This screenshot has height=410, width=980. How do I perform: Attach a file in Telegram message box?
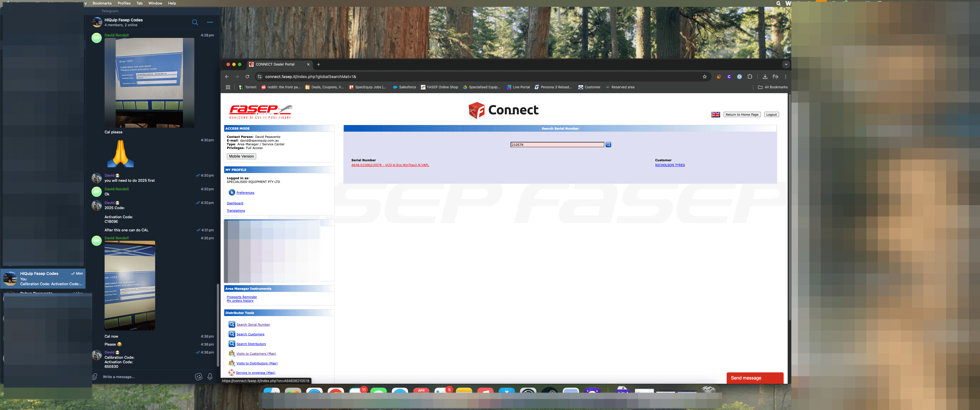(x=94, y=377)
